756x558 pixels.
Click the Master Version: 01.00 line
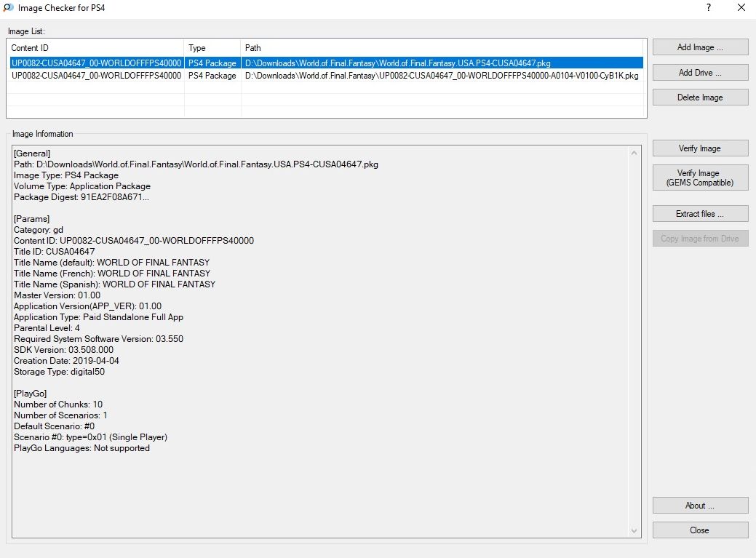click(x=57, y=295)
